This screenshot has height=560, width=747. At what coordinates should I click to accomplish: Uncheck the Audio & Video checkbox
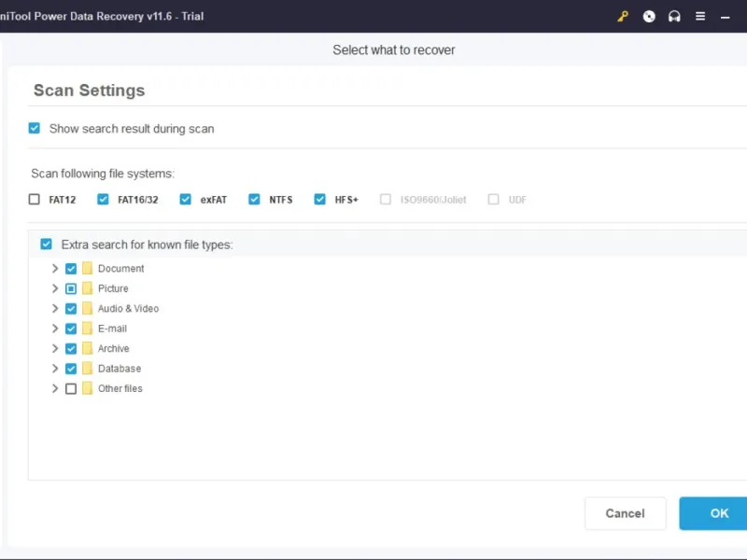tap(71, 309)
